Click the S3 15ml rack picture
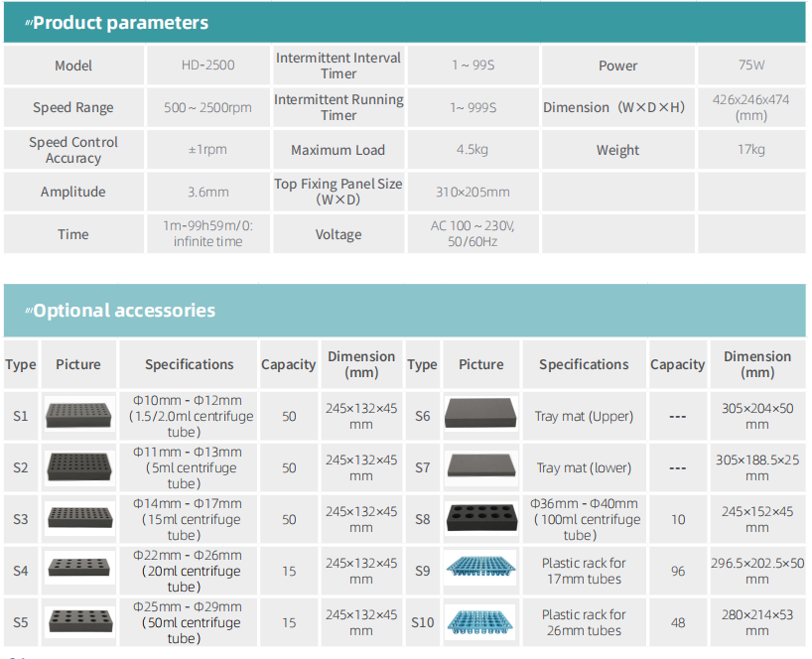Image resolution: width=812 pixels, height=659 pixels. pyautogui.click(x=79, y=519)
